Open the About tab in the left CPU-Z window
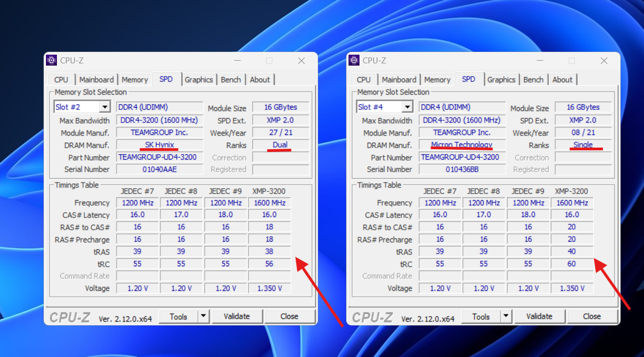This screenshot has width=644, height=357. pyautogui.click(x=260, y=80)
